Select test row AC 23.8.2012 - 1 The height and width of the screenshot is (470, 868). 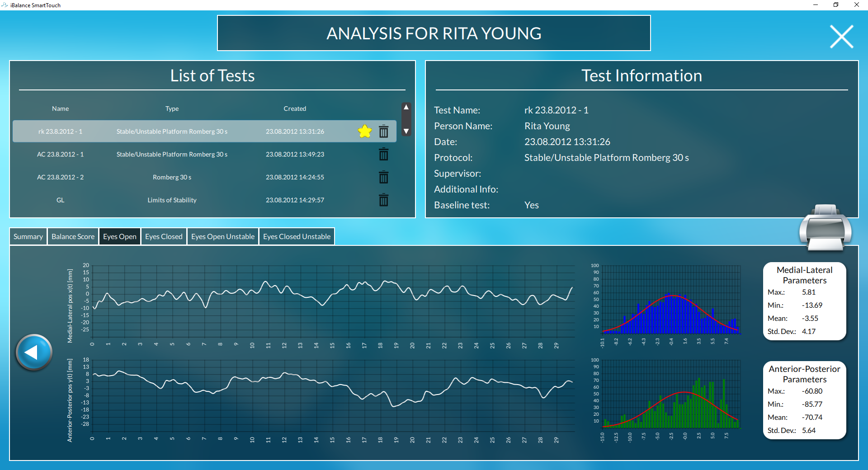tap(204, 154)
